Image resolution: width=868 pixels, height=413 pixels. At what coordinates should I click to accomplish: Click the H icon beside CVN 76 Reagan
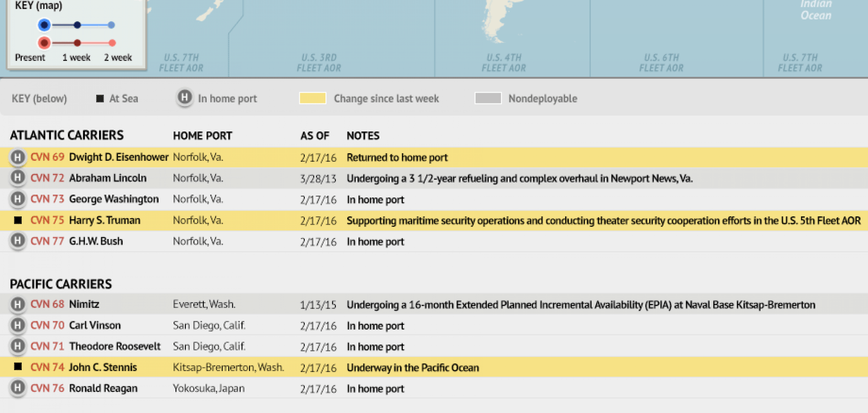point(18,388)
